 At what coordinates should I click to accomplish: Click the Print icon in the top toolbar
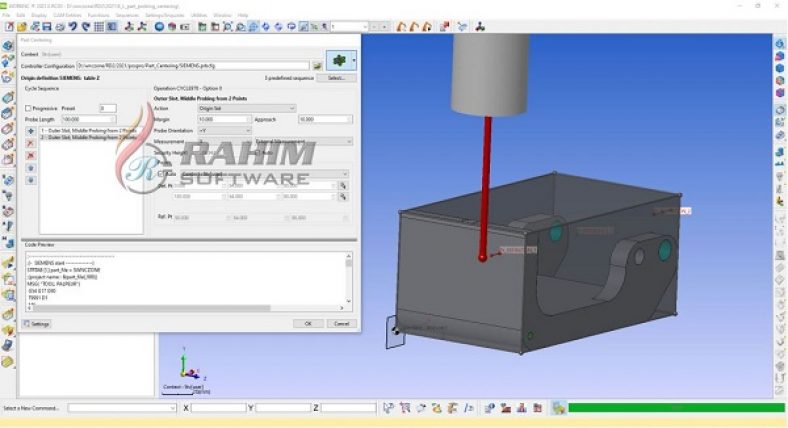(x=60, y=27)
